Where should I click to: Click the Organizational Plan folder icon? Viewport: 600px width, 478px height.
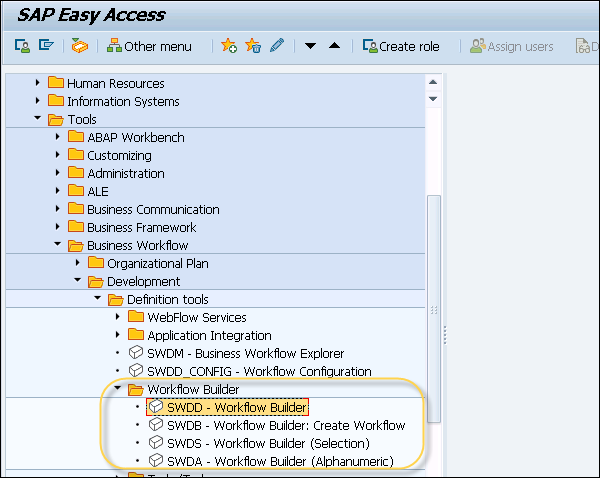tap(96, 262)
